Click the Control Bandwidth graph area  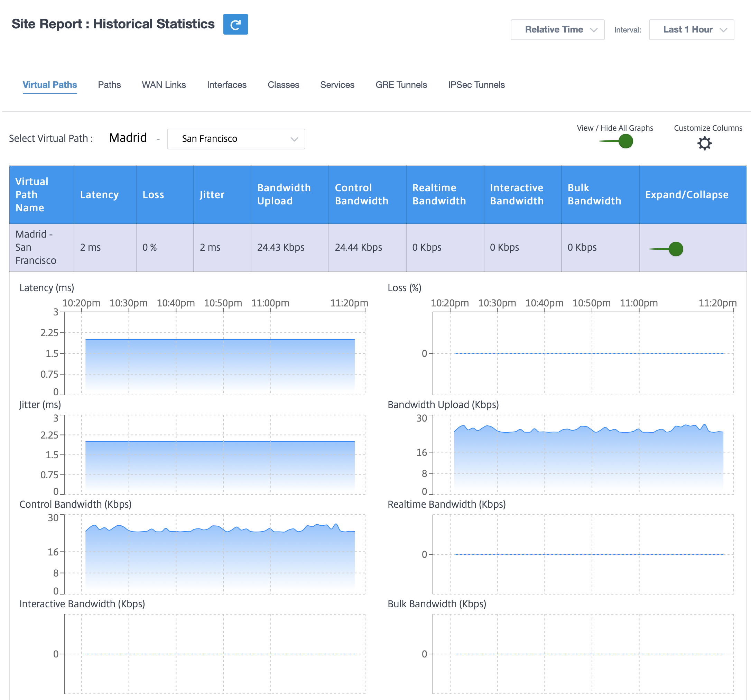(x=215, y=554)
